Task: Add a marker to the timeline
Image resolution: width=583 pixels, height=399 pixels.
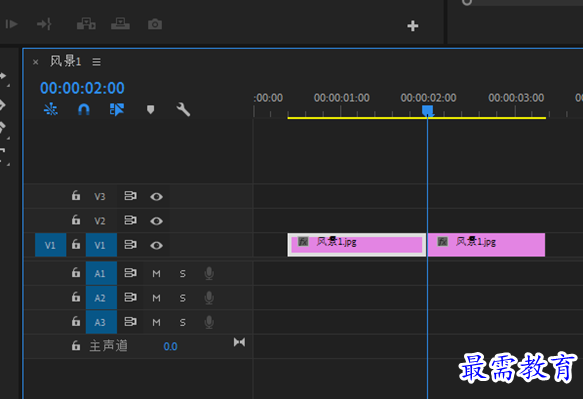Action: coord(150,110)
